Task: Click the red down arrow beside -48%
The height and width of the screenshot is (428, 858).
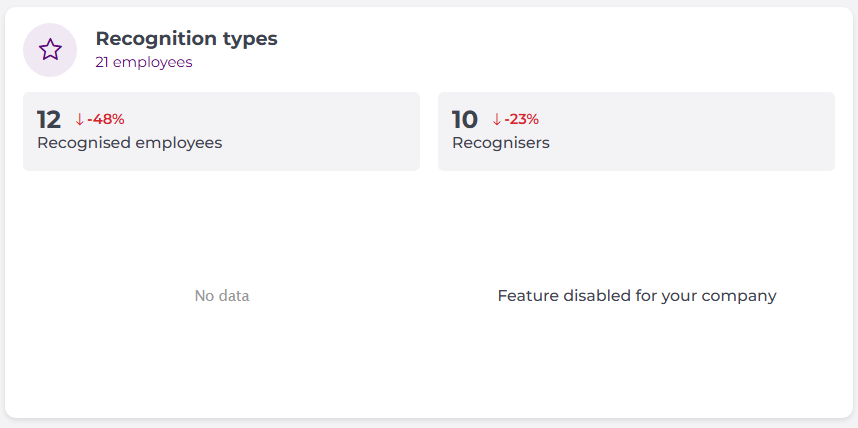Action: (79, 119)
